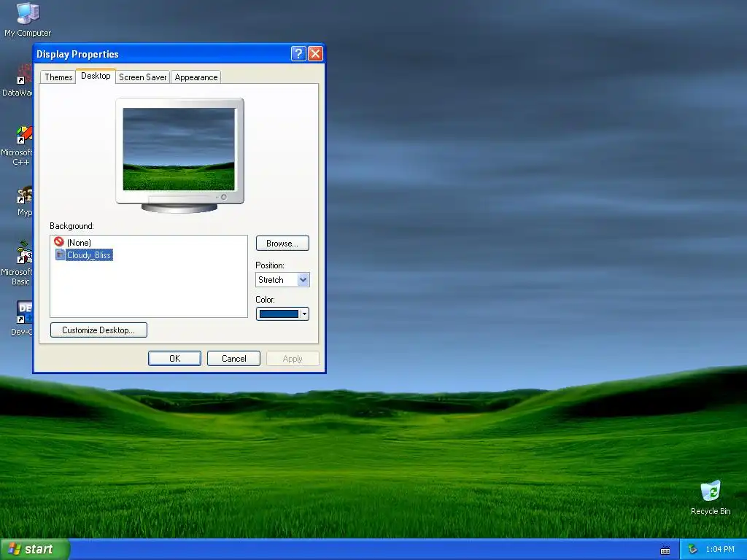
Task: Open the Position dropdown set to Stretch
Action: (x=282, y=279)
